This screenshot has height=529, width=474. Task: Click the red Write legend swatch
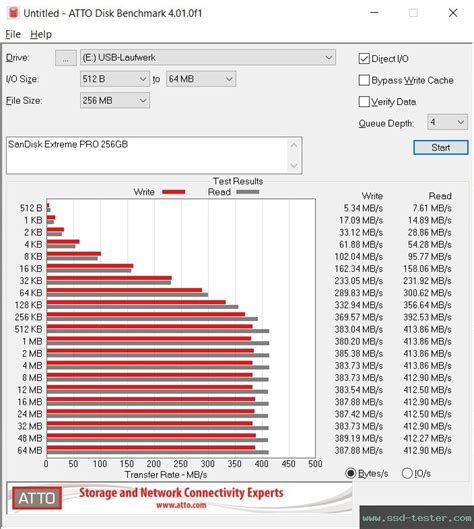(x=173, y=192)
